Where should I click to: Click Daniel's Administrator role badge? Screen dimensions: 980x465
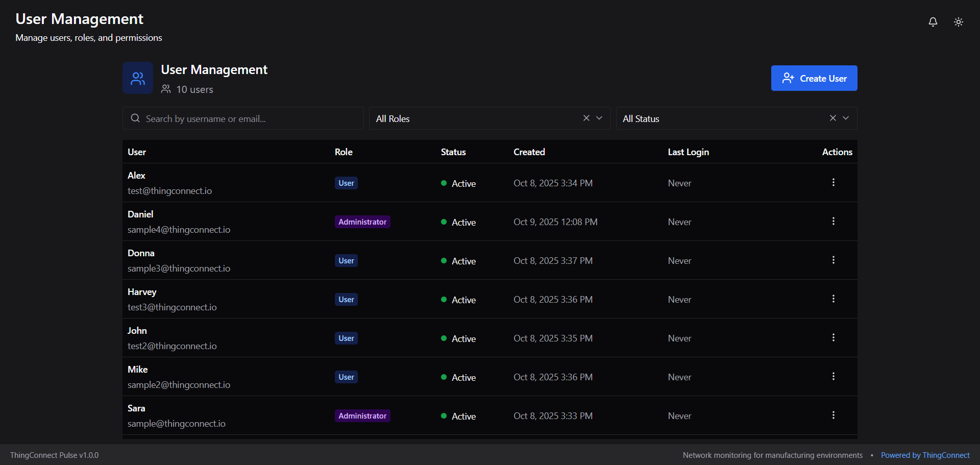[362, 222]
